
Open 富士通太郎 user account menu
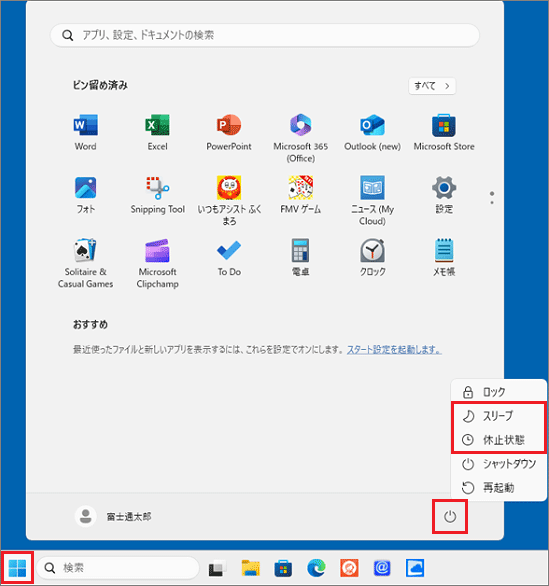[x=114, y=517]
